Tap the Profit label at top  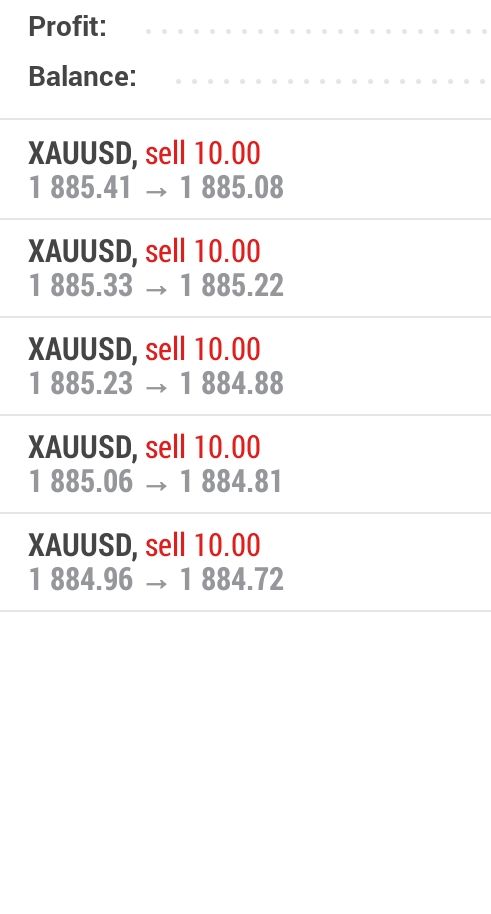[68, 27]
